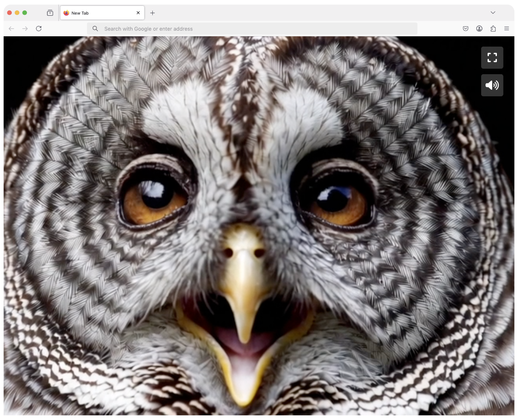Viewport: 518px width, 420px height.
Task: Enter fullscreen mode for the owl video
Action: [492, 58]
